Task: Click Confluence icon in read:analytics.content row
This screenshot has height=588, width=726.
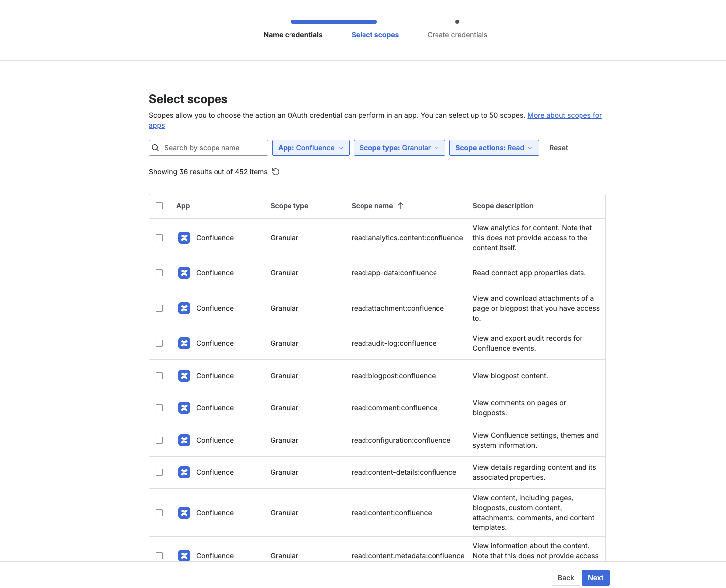Action: pyautogui.click(x=184, y=238)
